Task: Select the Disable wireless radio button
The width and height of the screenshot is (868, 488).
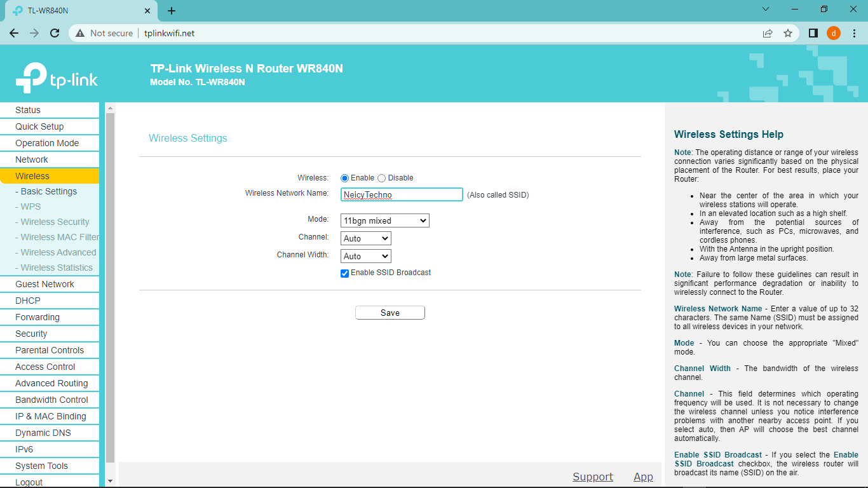Action: (x=382, y=179)
